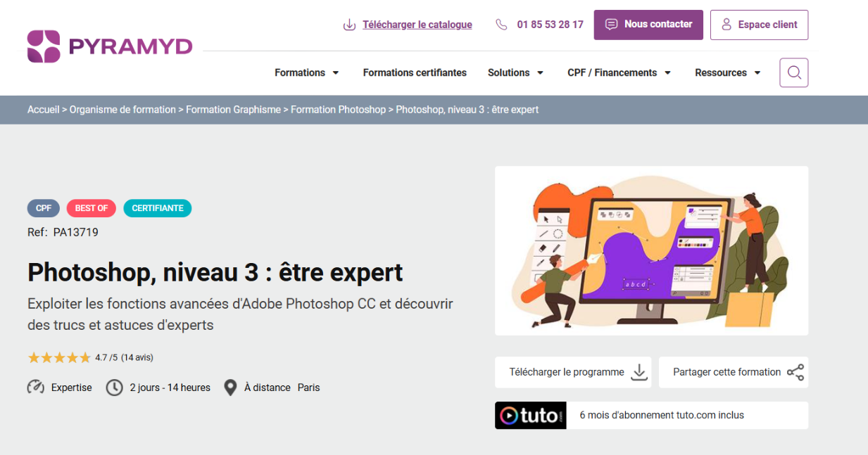This screenshot has height=455, width=868.
Task: Open the Formations certifiantes menu item
Action: click(x=415, y=72)
